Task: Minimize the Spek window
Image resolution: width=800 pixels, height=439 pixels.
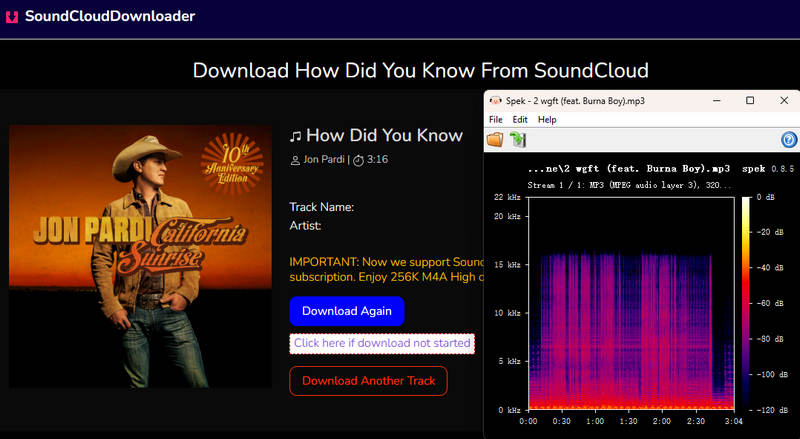Action: coord(716,101)
